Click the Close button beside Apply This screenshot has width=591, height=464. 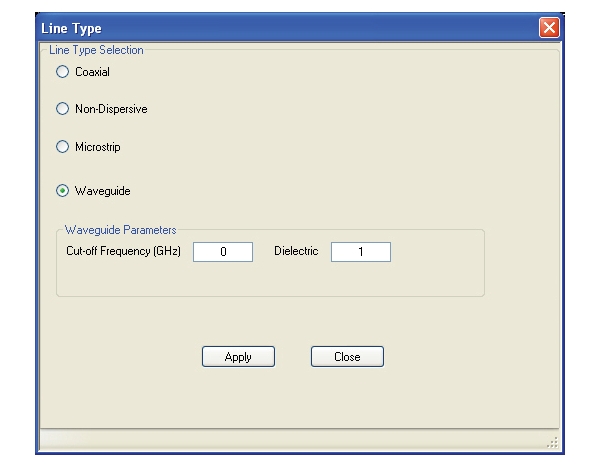347,357
